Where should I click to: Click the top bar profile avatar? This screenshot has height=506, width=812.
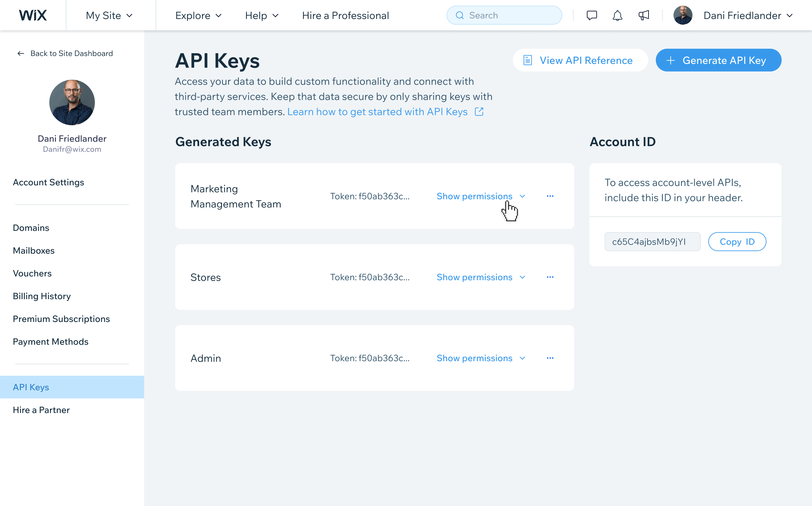[x=683, y=15]
